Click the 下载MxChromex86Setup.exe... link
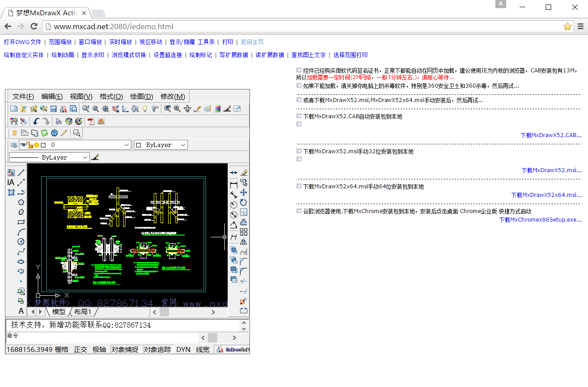 point(540,220)
